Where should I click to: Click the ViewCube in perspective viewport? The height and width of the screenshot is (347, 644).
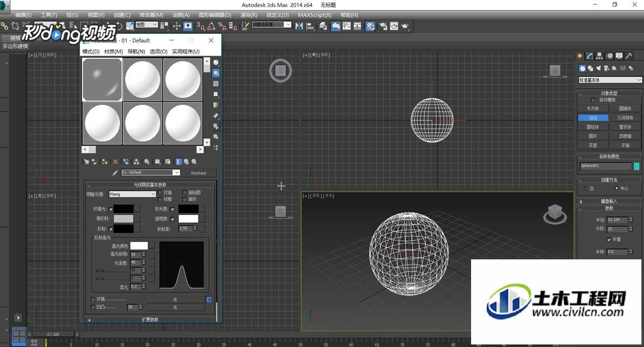pyautogui.click(x=555, y=214)
